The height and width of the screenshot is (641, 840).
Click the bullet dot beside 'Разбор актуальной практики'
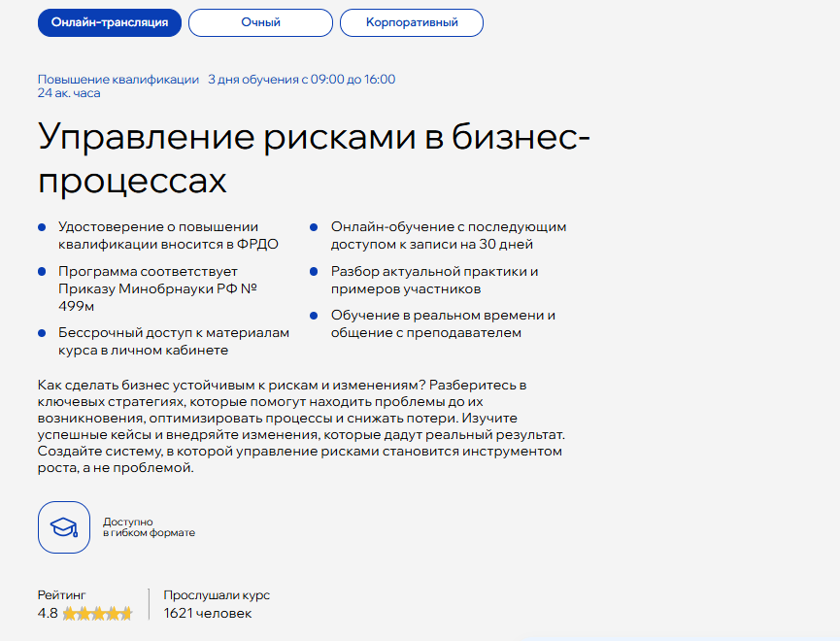tap(314, 272)
